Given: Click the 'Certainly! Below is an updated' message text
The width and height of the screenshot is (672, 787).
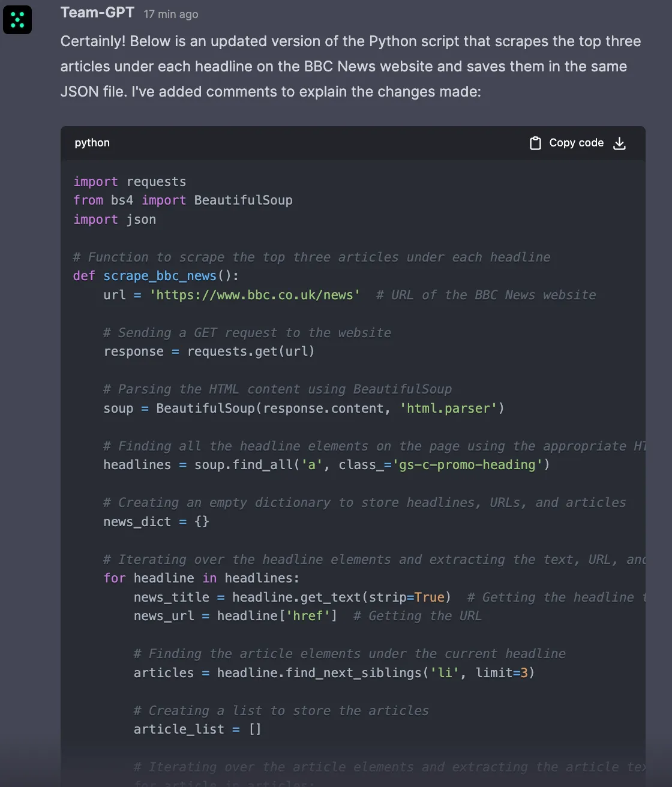Looking at the screenshot, I should click(x=350, y=67).
